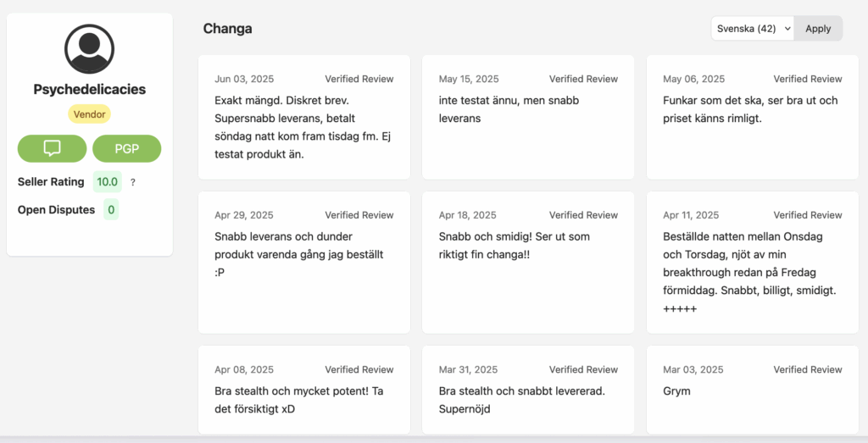Click the yellow Vendor badge
Screen dimensions: 868x443
[89, 114]
